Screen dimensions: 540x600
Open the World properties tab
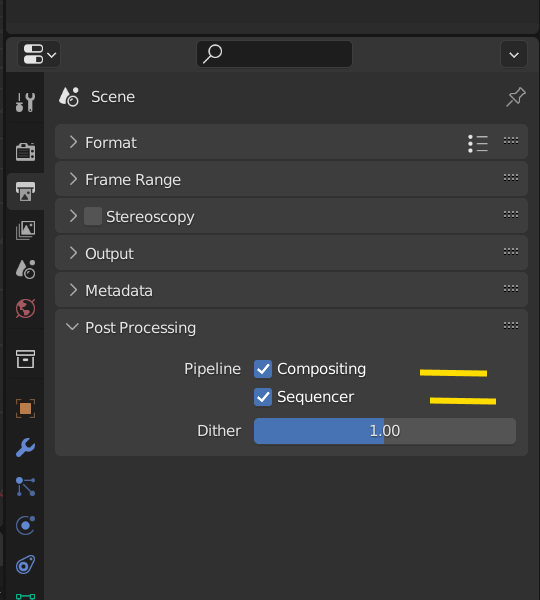(x=25, y=308)
